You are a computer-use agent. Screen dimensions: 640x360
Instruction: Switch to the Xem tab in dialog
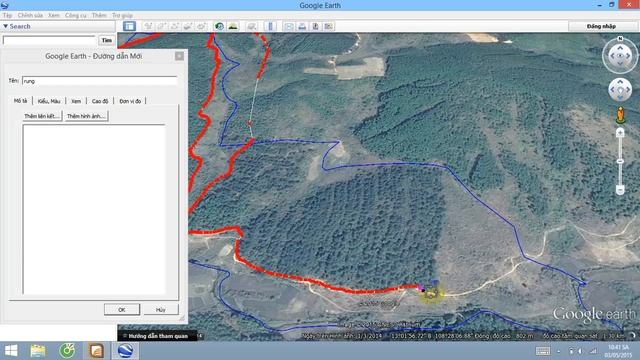pyautogui.click(x=76, y=101)
